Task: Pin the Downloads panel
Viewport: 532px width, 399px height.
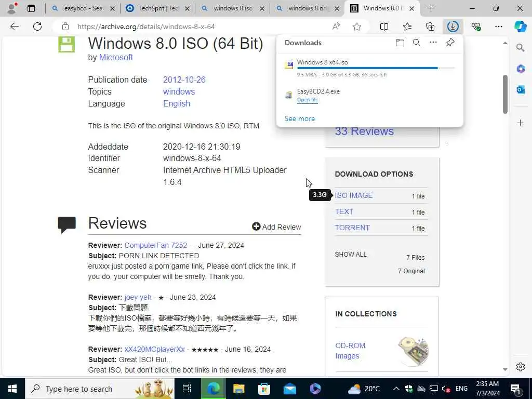Action: (450, 43)
